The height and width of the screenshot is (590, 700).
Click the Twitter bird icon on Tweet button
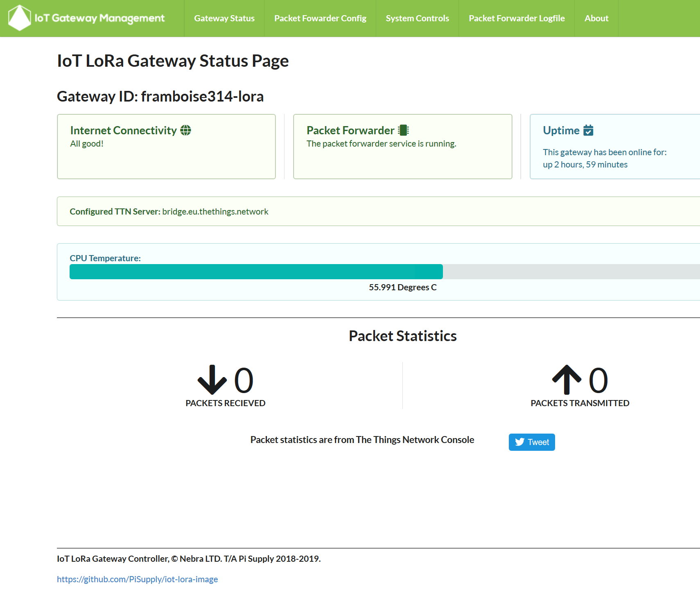(520, 442)
